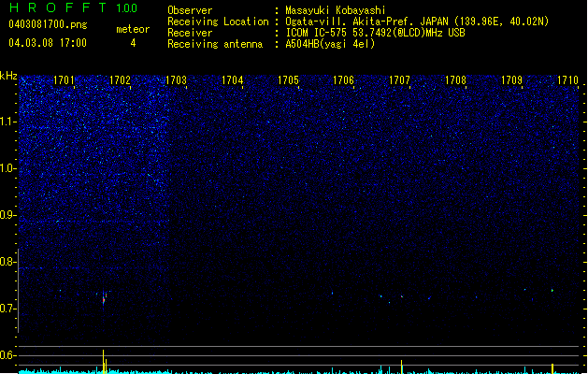The width and height of the screenshot is (588, 374).
Task: Click the Observer name Masayuki Kobayashi
Action: click(336, 10)
